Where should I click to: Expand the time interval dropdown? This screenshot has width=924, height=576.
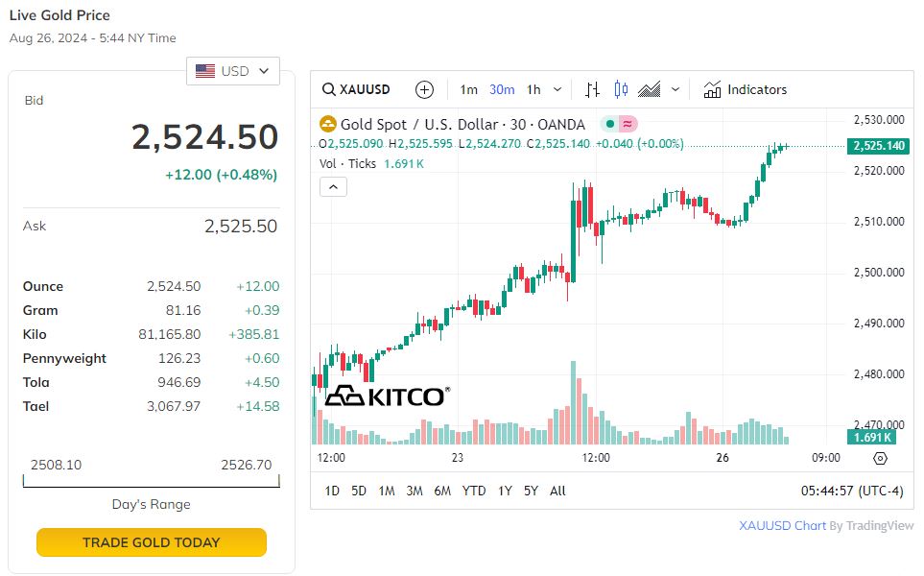click(x=558, y=89)
